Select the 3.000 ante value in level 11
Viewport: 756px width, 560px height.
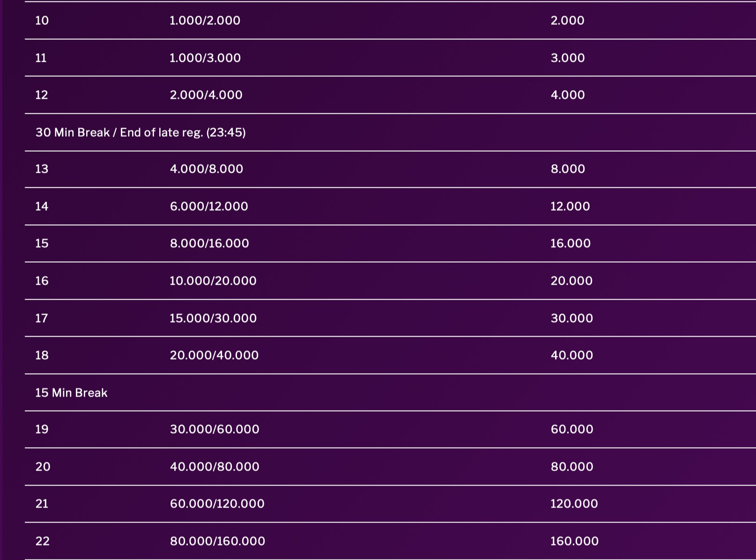coord(567,58)
